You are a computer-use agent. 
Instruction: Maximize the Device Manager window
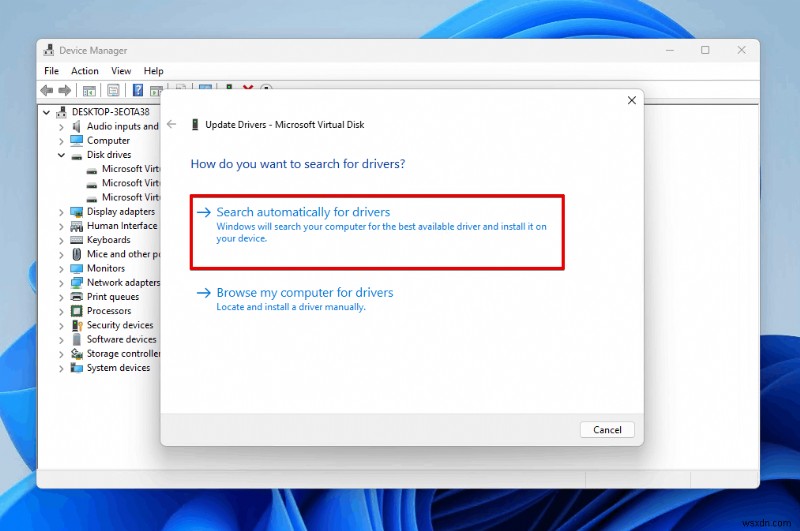[x=705, y=50]
